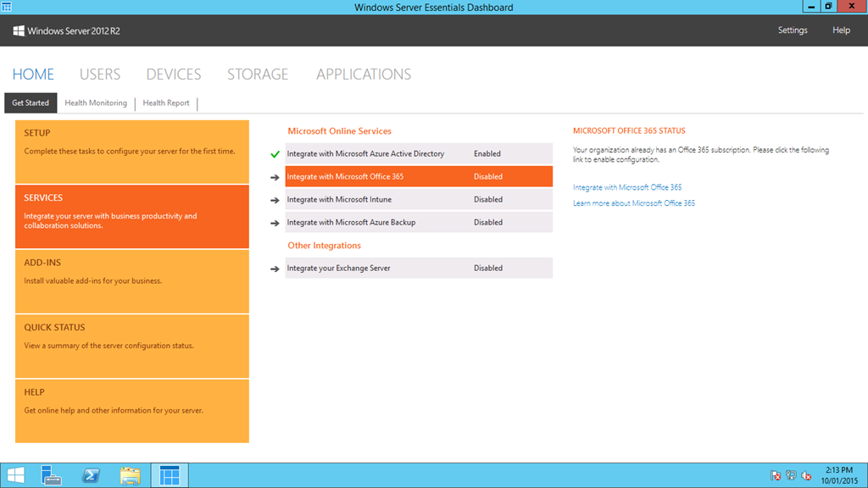Open the Health Report tab

pos(166,103)
